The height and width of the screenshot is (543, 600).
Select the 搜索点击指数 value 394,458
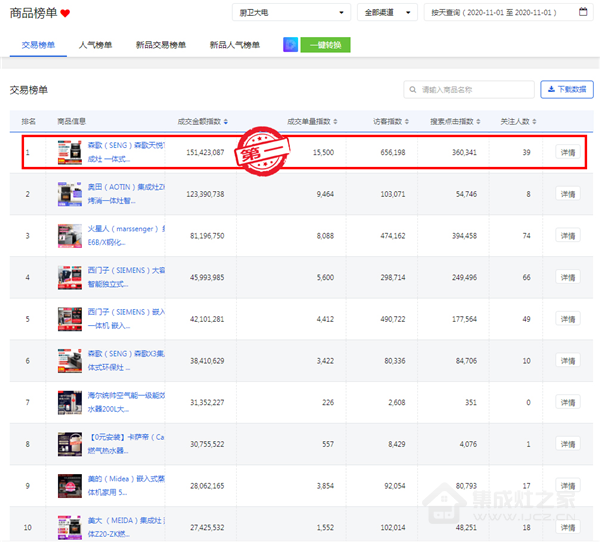click(464, 236)
